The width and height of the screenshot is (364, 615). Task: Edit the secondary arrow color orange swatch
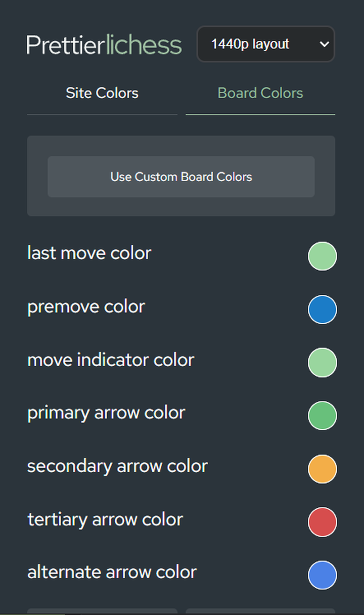tap(322, 469)
